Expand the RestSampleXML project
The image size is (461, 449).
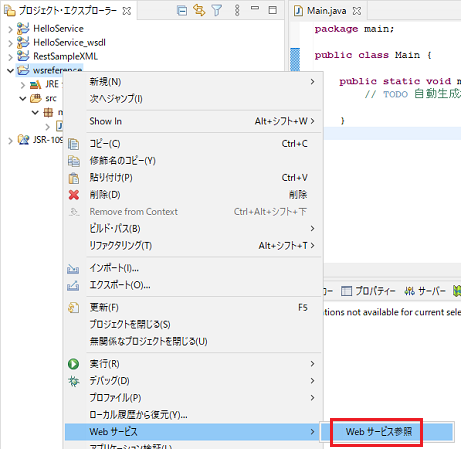pos(10,57)
